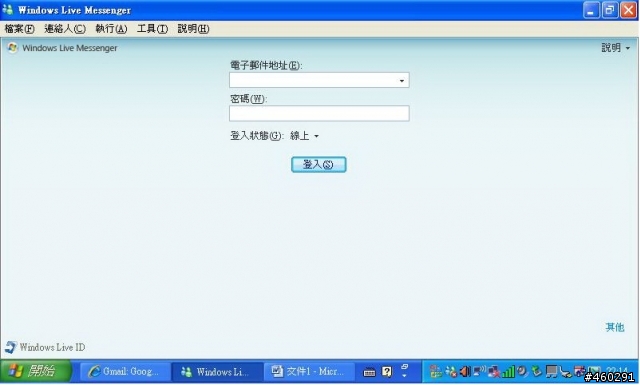
Task: Open the 執行(A) menu
Action: click(x=111, y=29)
